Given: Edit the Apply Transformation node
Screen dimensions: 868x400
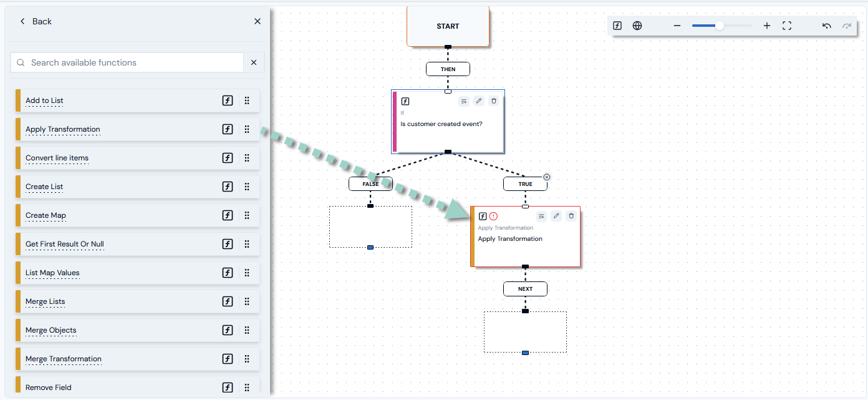Looking at the screenshot, I should coord(556,216).
